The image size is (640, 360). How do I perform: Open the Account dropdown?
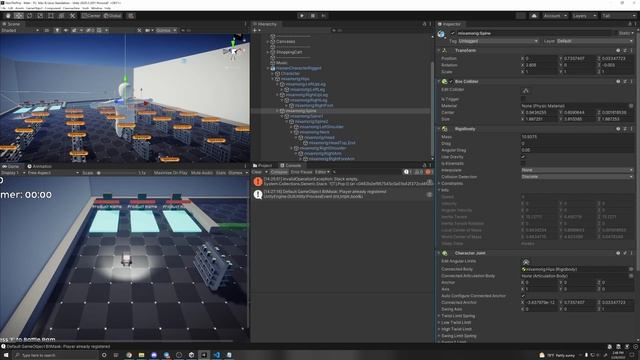554,16
